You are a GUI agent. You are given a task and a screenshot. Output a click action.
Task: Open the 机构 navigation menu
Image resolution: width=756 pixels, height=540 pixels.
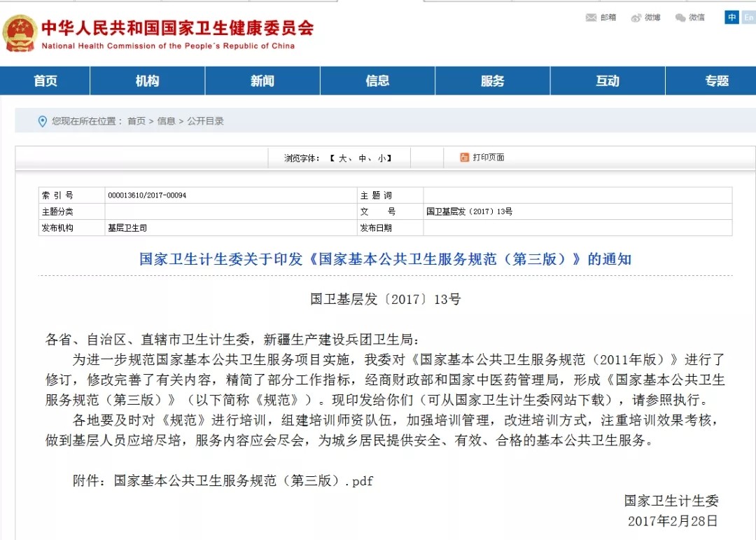click(147, 81)
